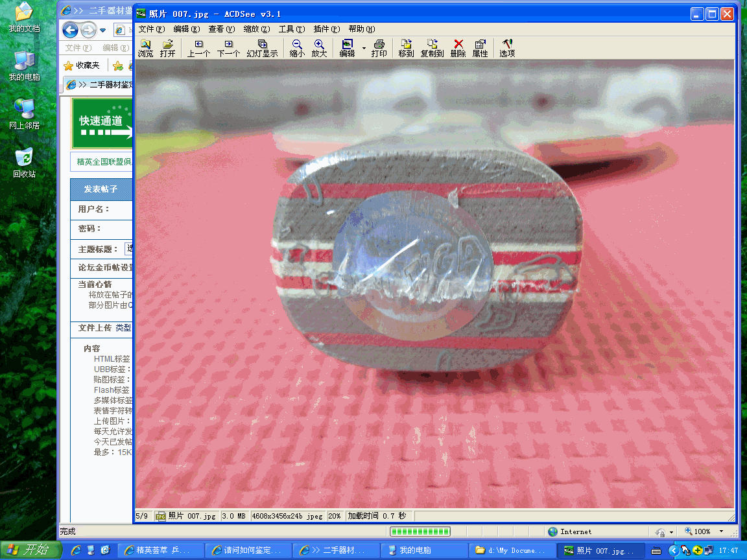Image resolution: width=747 pixels, height=560 pixels.
Task: Open the 查看(V) menu
Action: [222, 29]
